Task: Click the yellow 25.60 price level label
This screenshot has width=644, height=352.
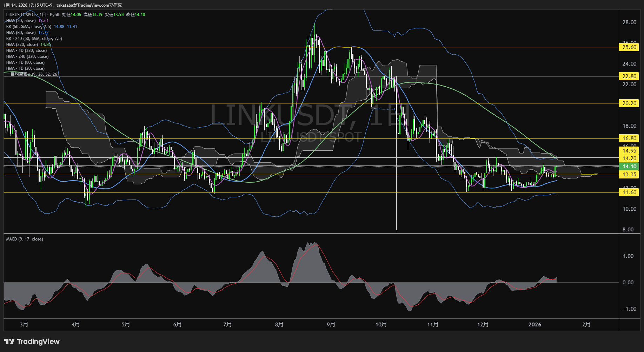Action: (x=629, y=47)
